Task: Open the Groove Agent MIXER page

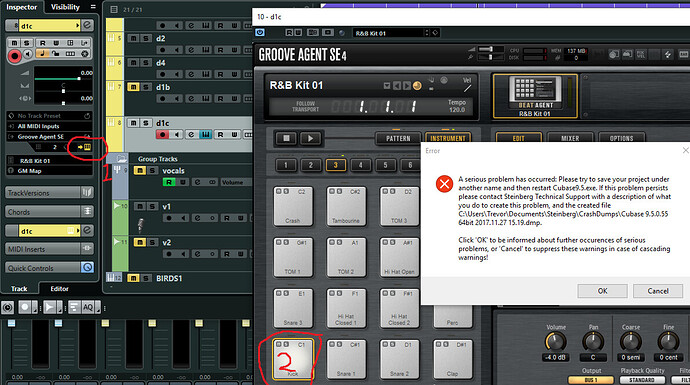Action: point(570,138)
